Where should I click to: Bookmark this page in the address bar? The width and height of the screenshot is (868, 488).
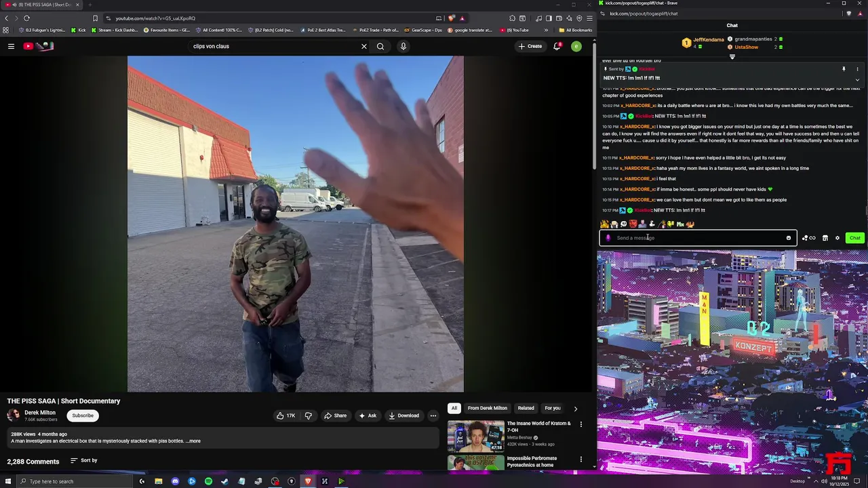pos(95,18)
